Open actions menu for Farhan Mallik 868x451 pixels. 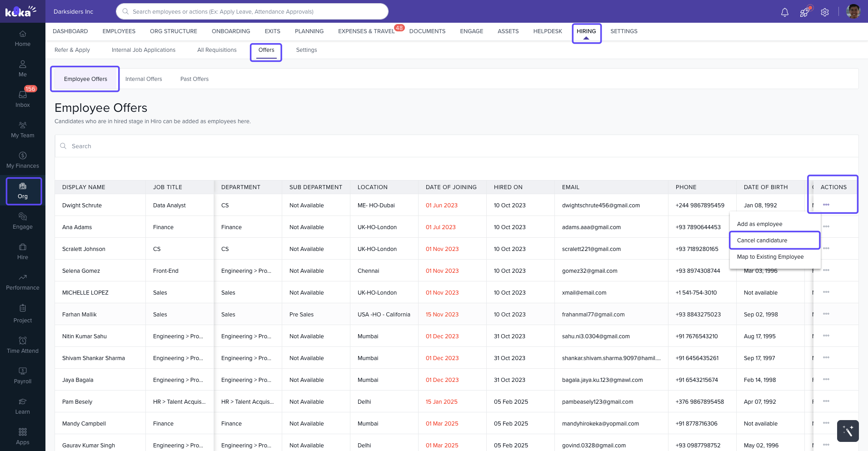pos(826,314)
